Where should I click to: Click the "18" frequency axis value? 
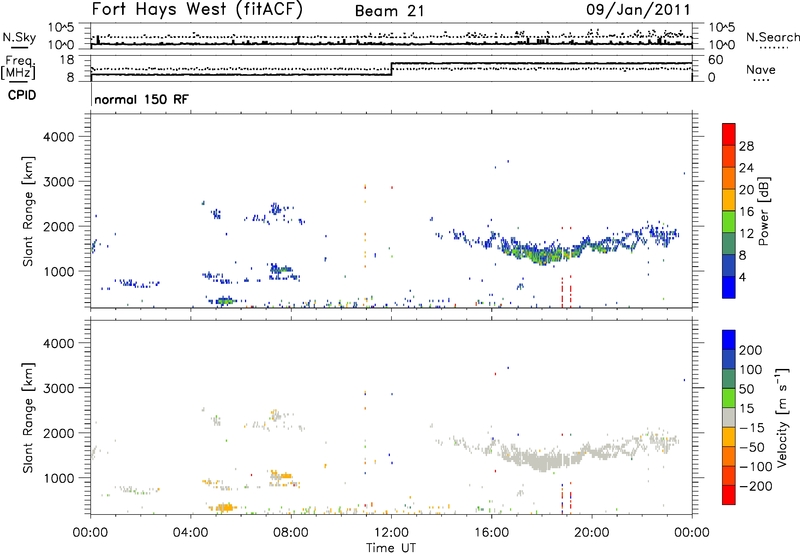pyautogui.click(x=67, y=60)
